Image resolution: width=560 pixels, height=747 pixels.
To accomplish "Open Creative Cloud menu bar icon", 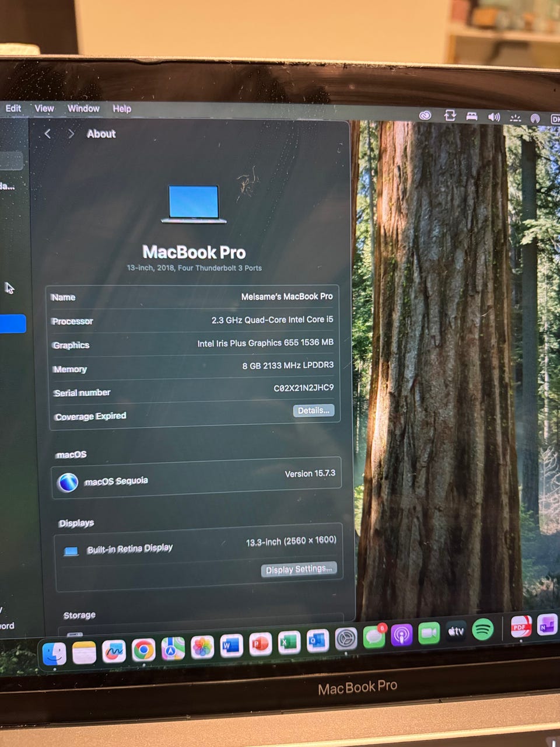I will pos(425,116).
